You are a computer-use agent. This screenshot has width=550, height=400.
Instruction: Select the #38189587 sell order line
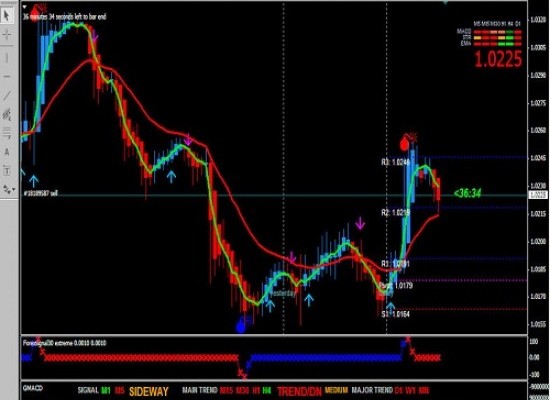point(40,193)
